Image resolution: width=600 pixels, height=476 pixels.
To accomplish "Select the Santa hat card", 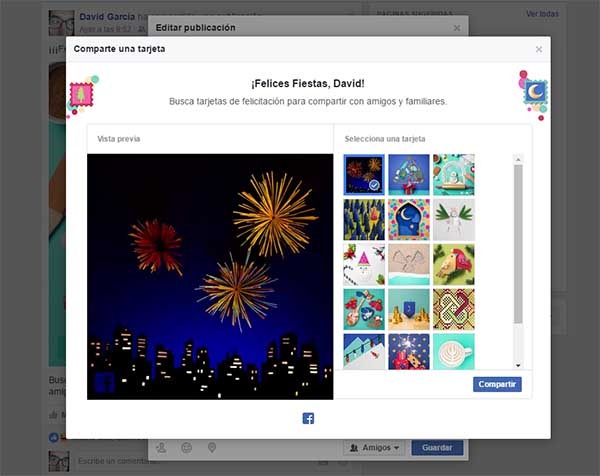I will [362, 264].
